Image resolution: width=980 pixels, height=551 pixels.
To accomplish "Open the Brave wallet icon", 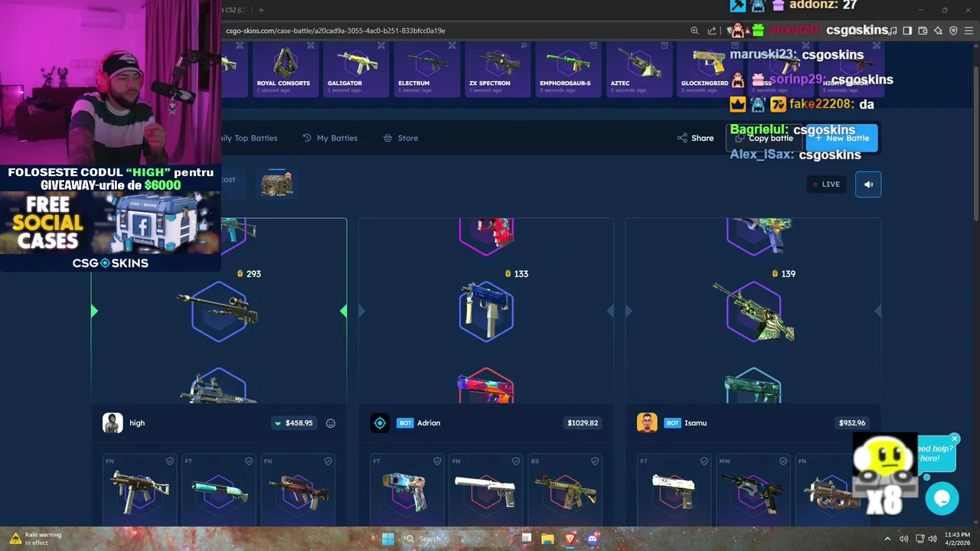I will 923,31.
